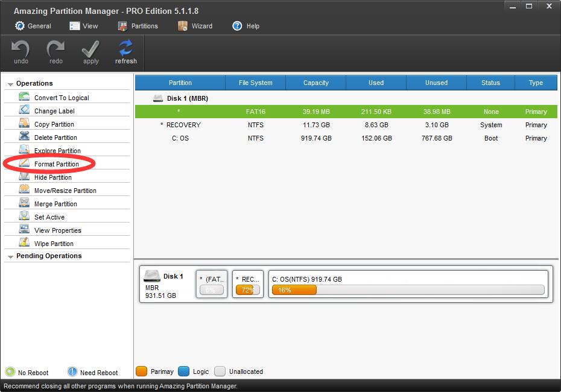Apply pending changes with checkmark icon
The image size is (561, 392).
coord(90,49)
